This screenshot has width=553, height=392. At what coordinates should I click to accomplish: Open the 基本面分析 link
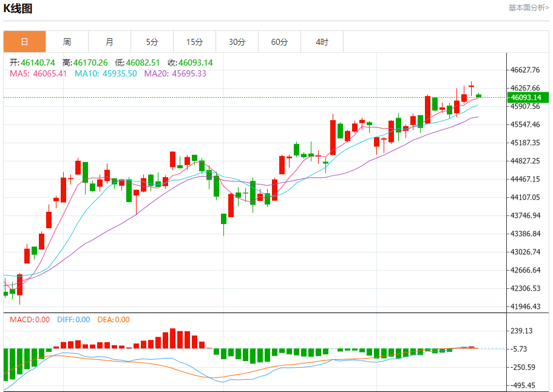tap(528, 8)
